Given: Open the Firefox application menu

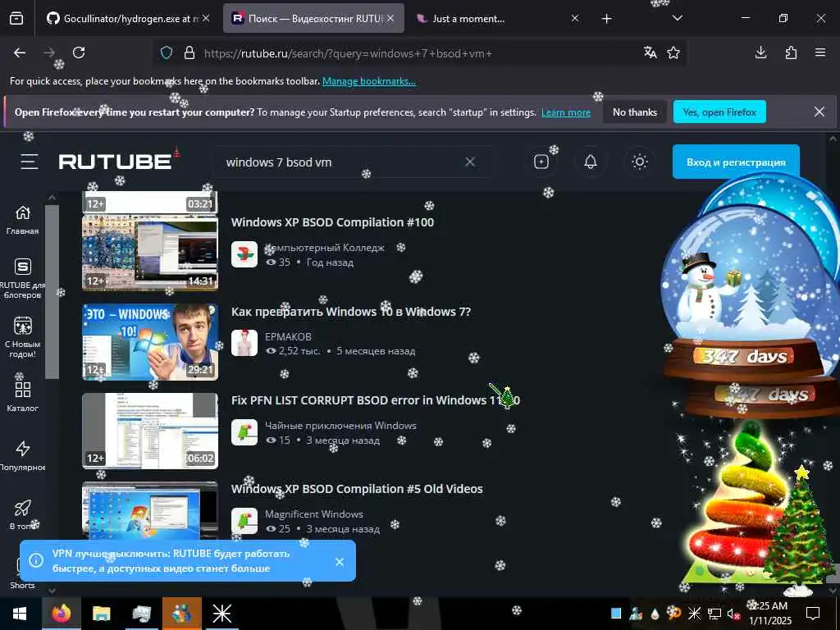Looking at the screenshot, I should pos(820,52).
